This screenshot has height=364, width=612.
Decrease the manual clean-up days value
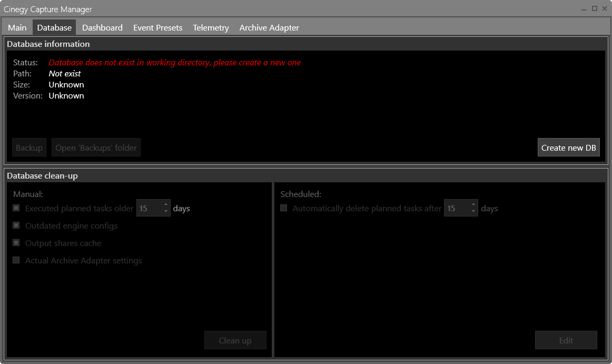tap(166, 211)
